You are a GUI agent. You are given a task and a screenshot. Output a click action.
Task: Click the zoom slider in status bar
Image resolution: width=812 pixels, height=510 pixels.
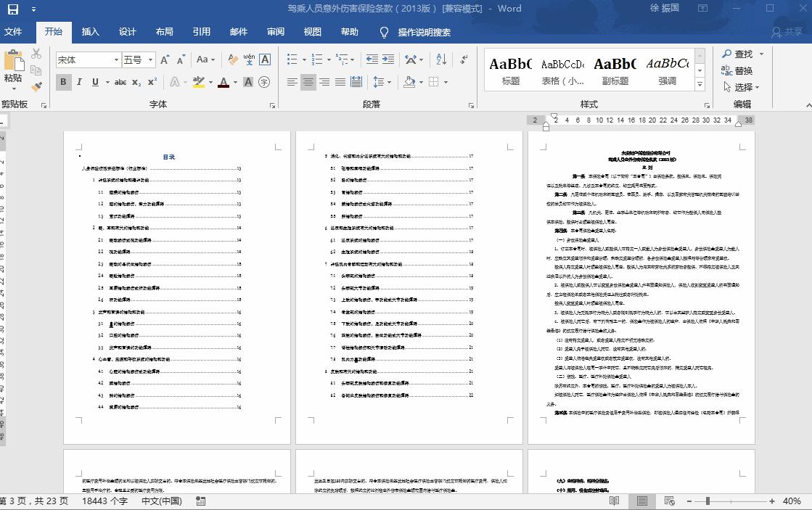click(x=708, y=501)
